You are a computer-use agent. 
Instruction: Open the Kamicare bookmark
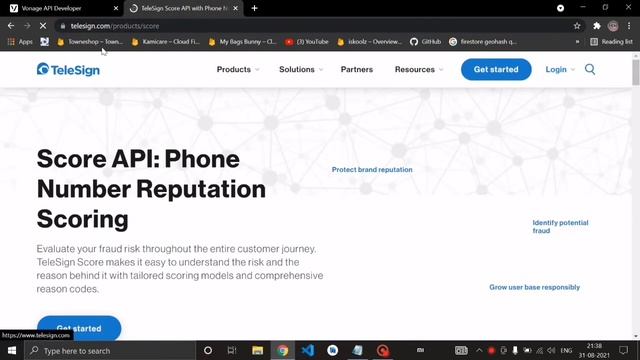coord(166,42)
